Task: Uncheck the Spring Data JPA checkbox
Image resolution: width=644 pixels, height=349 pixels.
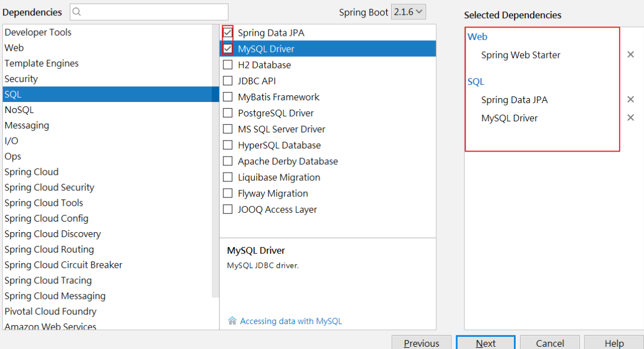Action: pyautogui.click(x=228, y=33)
